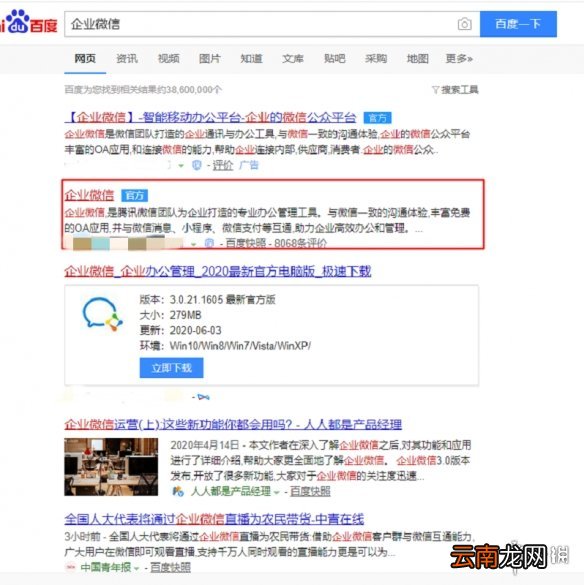Image resolution: width=584 pixels, height=585 pixels.
Task: Open 全国人大代表将通过企业微信直播 news link
Action: click(x=214, y=519)
